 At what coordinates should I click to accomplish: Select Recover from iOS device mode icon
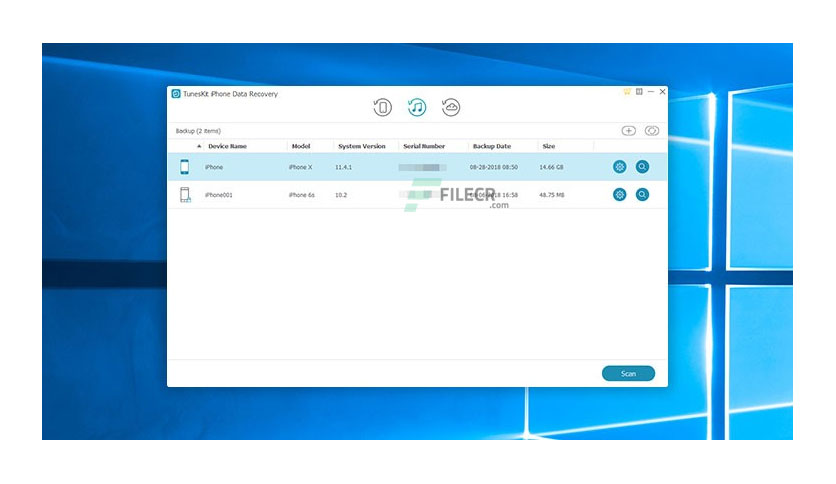pos(382,107)
